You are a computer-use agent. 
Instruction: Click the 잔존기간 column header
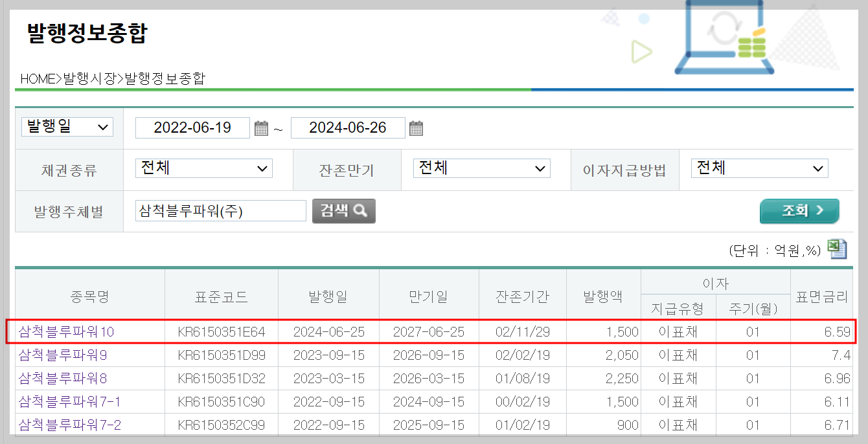[x=523, y=296]
